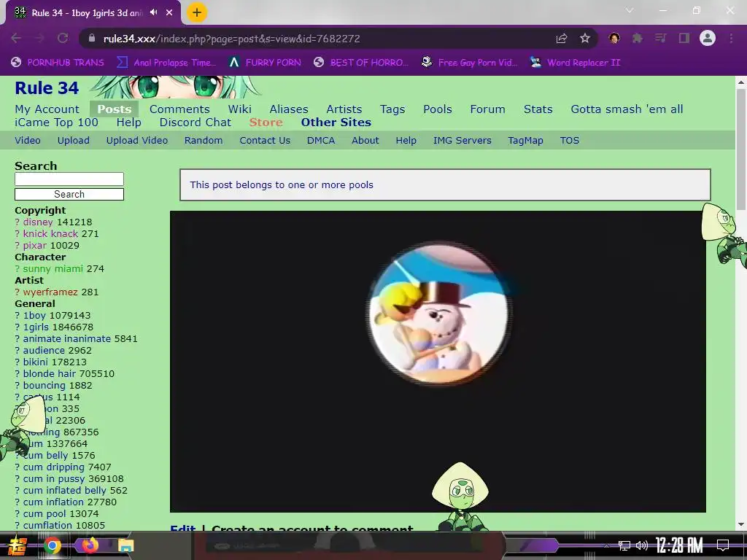Click the snowman video in the player
Image resolution: width=747 pixels, height=560 pixels.
(438, 362)
